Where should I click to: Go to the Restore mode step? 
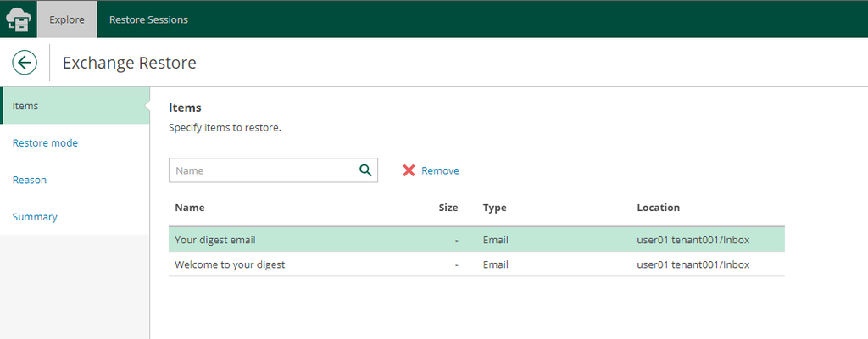click(45, 143)
